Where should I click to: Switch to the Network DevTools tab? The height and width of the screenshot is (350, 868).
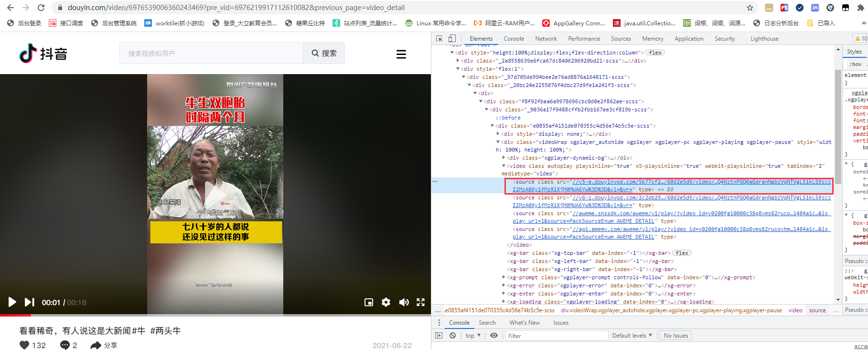546,39
